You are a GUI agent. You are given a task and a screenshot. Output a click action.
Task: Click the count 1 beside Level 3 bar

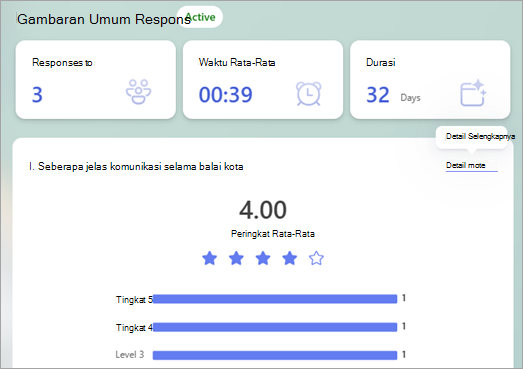(404, 354)
